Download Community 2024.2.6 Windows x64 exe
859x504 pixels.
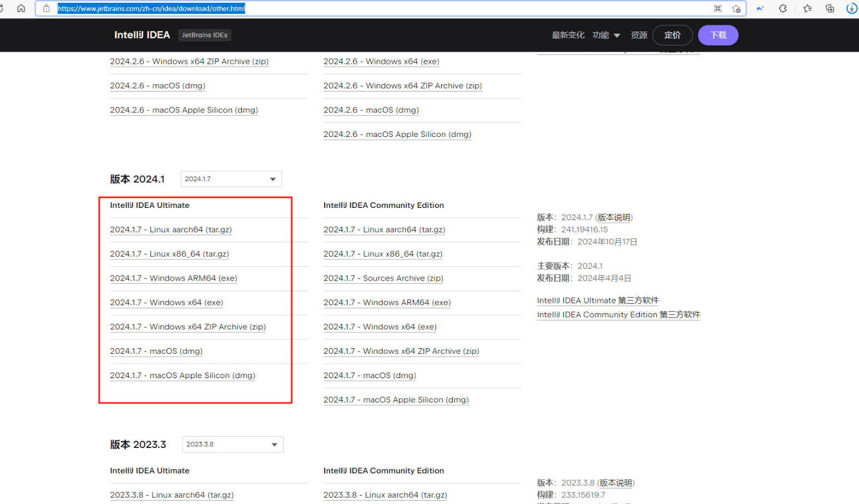(x=381, y=62)
